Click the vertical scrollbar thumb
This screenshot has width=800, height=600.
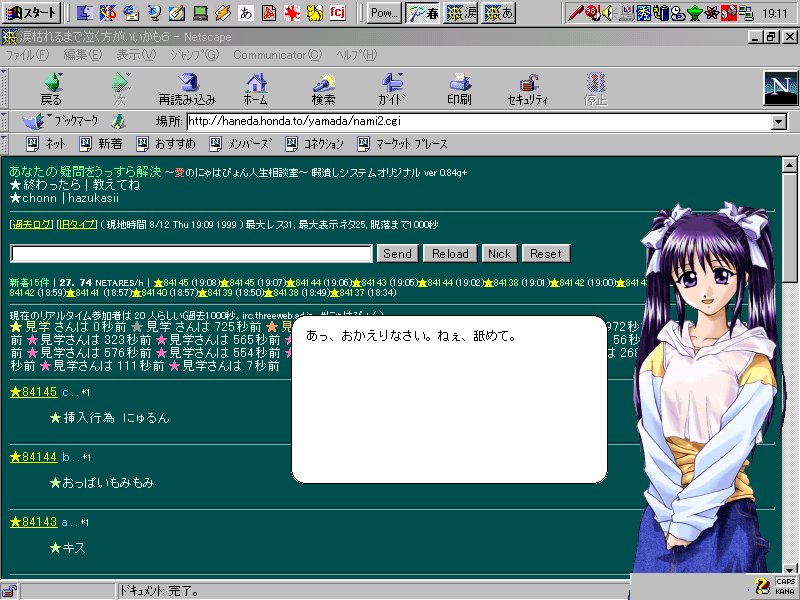coord(789,227)
